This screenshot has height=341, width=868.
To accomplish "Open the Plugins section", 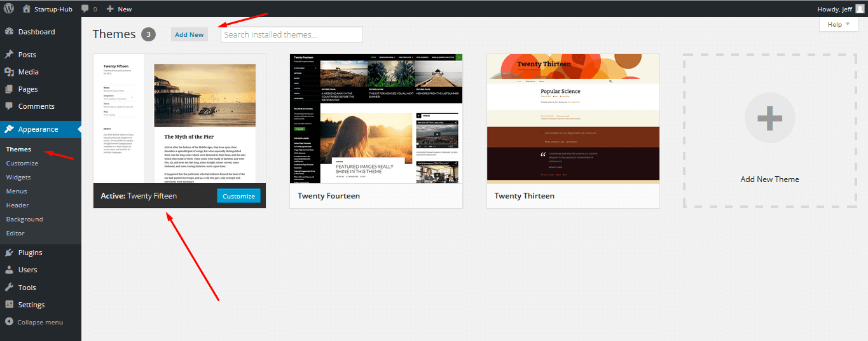I will pos(30,253).
